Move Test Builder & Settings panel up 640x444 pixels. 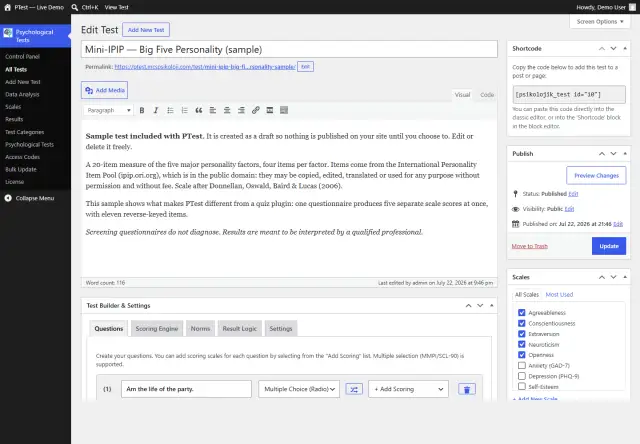pyautogui.click(x=469, y=306)
